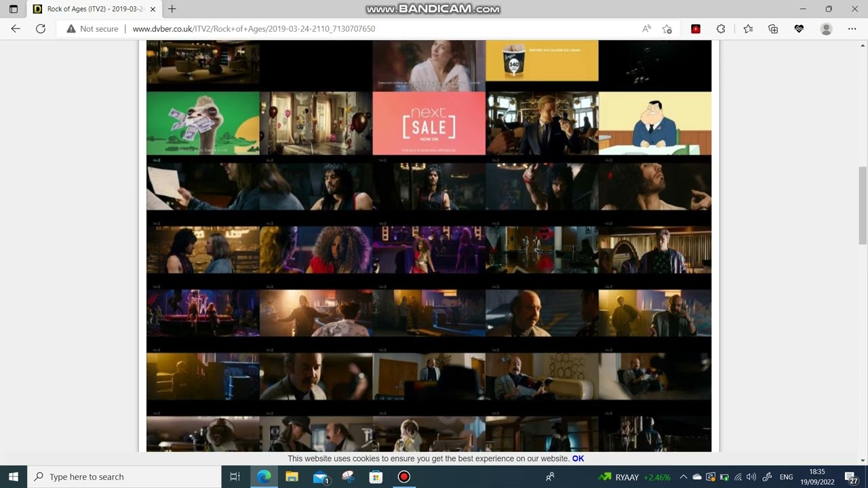Open the people icon on taskbar
Screen dimensions: 868x488
(x=550, y=477)
